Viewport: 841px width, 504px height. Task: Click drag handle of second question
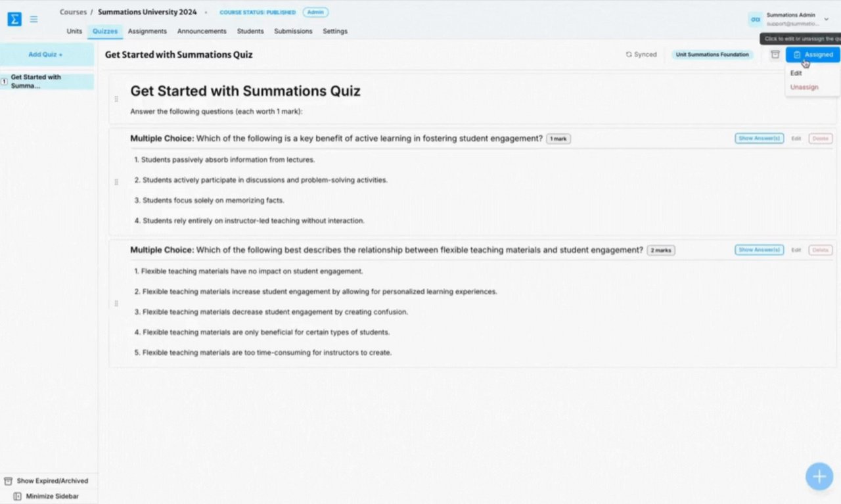[x=116, y=304]
